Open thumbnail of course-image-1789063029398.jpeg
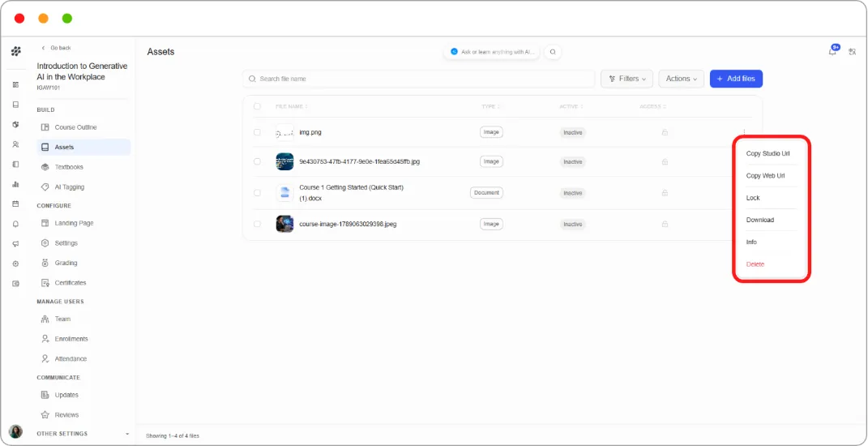The image size is (868, 446). pos(284,224)
